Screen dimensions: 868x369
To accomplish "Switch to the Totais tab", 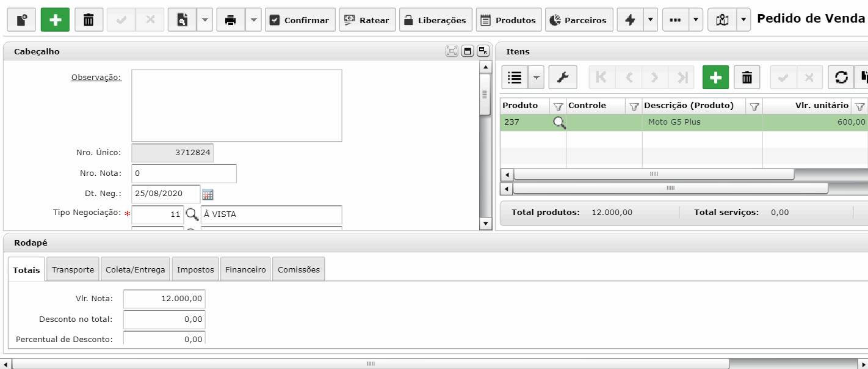I will 27,269.
